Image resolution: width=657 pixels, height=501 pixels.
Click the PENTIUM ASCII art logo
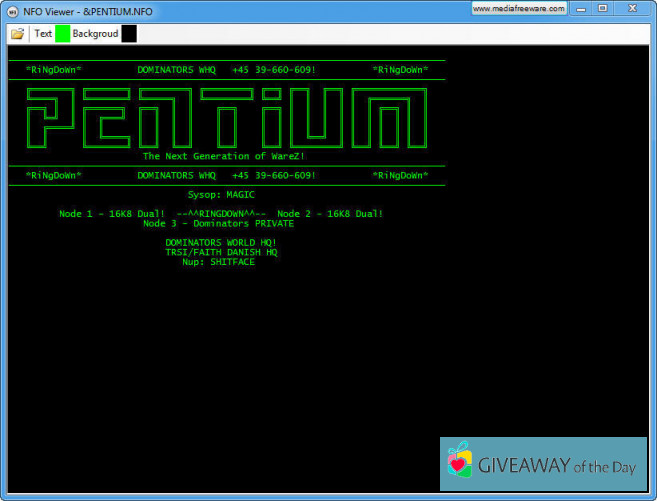pos(226,117)
